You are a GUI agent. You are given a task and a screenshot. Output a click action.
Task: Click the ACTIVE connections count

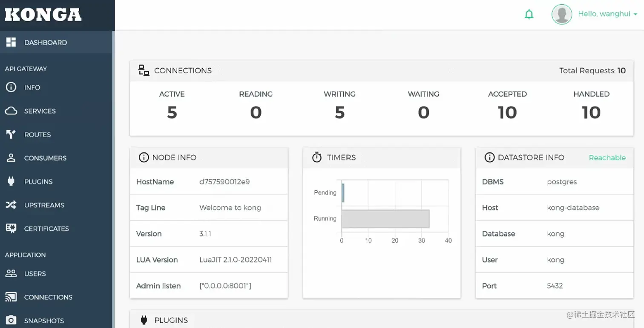tap(172, 112)
